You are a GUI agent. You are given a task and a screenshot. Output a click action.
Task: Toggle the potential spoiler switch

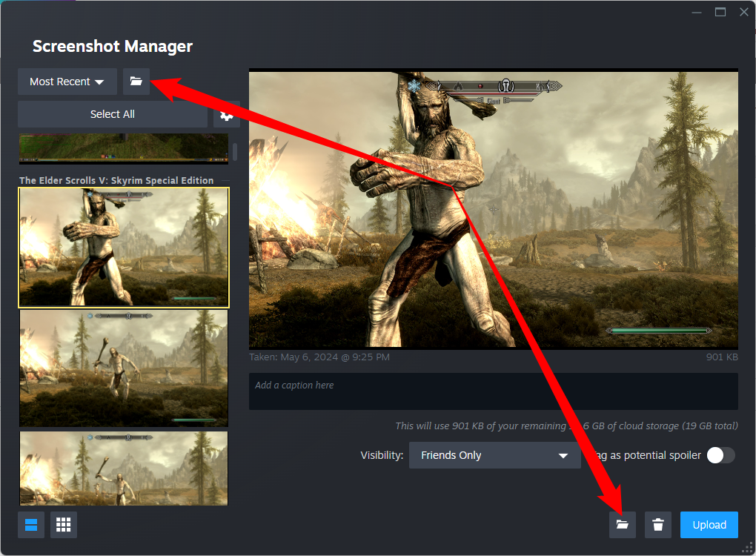point(720,455)
